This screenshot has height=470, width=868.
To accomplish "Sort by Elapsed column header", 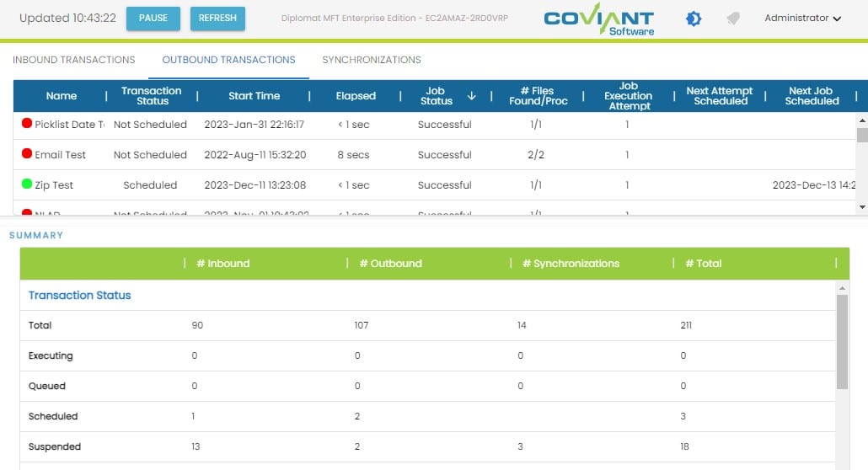I will (x=356, y=96).
